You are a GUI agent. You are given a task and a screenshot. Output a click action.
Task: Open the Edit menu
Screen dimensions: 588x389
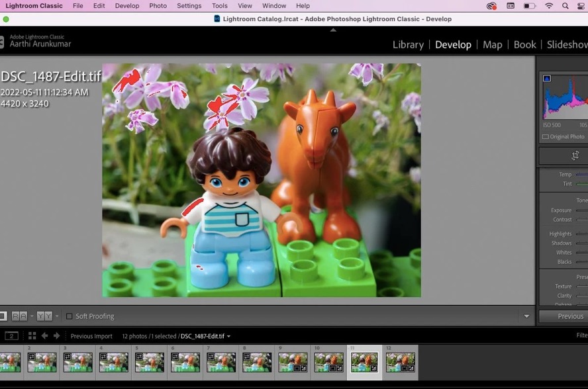pyautogui.click(x=99, y=5)
